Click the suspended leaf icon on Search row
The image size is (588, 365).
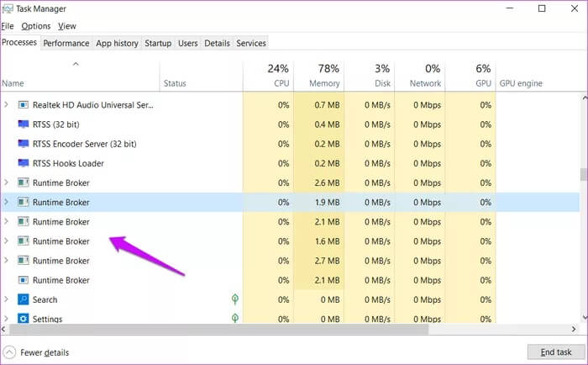point(235,299)
